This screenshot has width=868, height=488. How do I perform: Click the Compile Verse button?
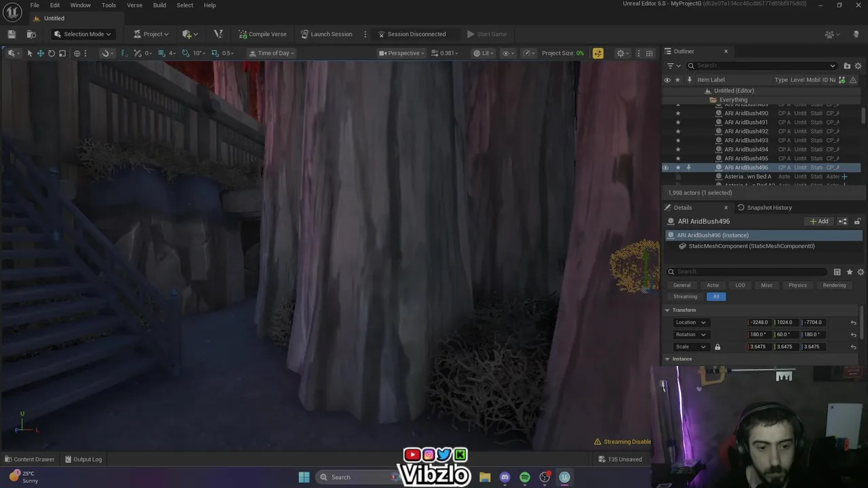click(262, 34)
